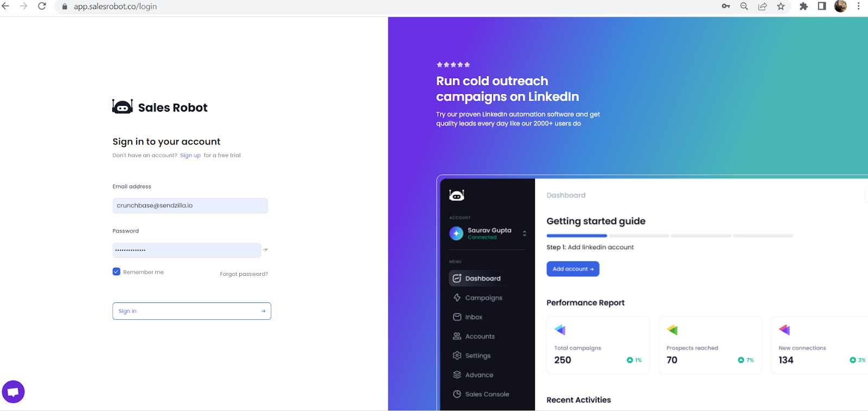Click the Sign up link
Screen dimensions: 868x411
(190, 155)
